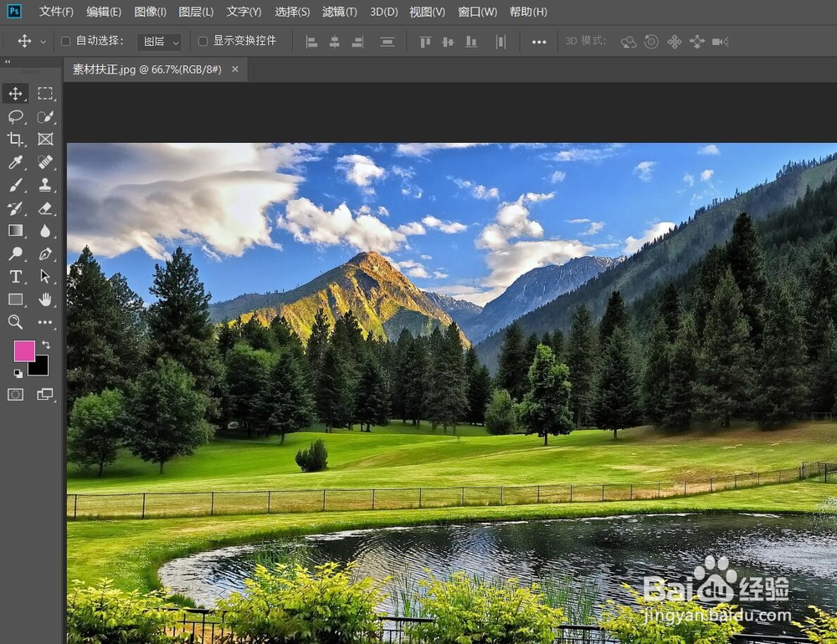The height and width of the screenshot is (644, 837).
Task: Select the Move tool in toolbox
Action: pos(15,94)
